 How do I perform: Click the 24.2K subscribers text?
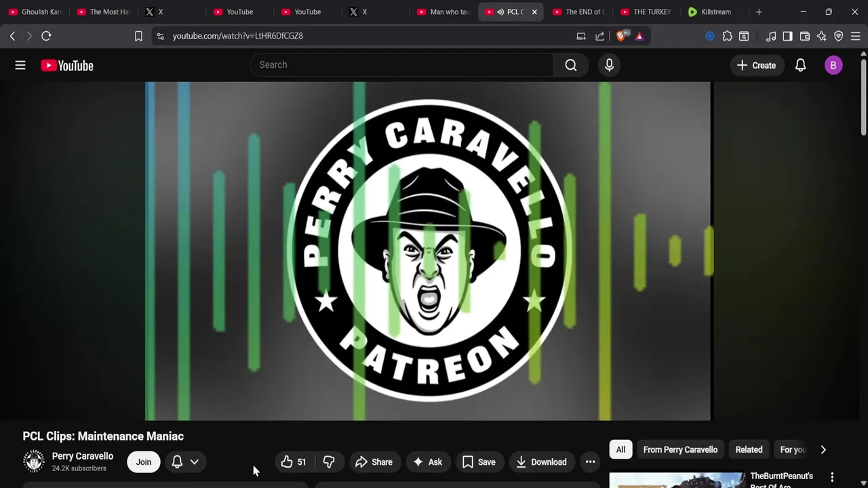click(x=79, y=468)
